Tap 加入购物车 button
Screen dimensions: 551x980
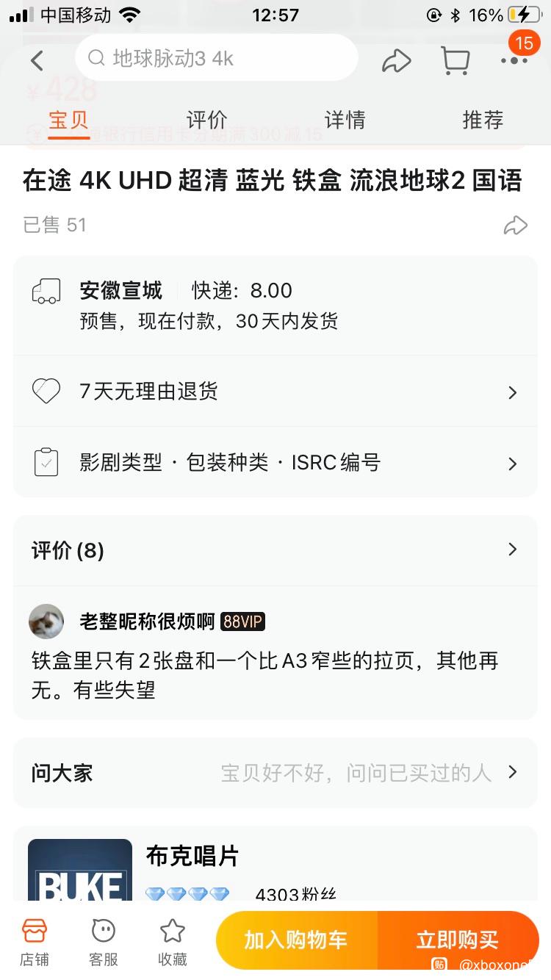[x=296, y=940]
